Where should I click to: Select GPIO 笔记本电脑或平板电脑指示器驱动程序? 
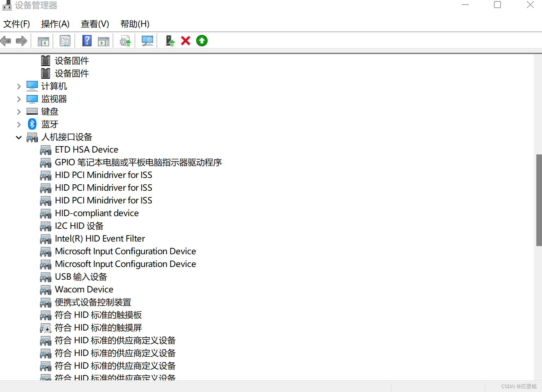138,162
